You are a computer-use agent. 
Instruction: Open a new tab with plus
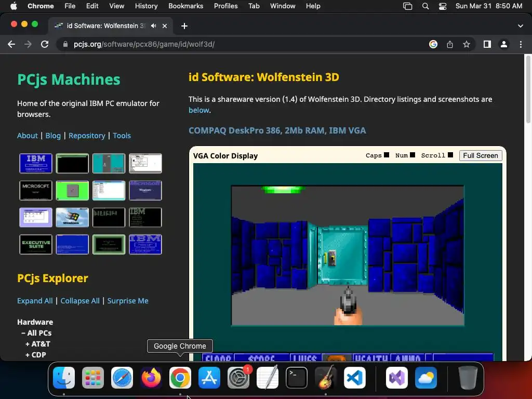click(x=184, y=26)
